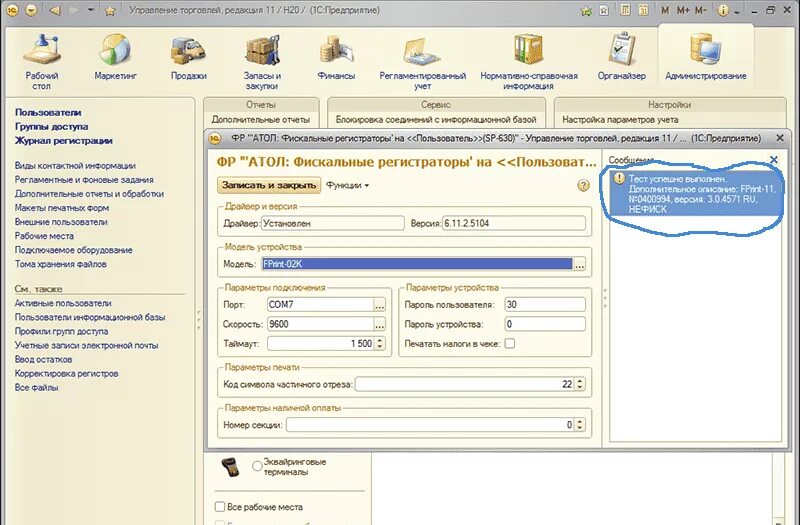Enable Печатать налоги в чеке checkbox

click(x=510, y=343)
